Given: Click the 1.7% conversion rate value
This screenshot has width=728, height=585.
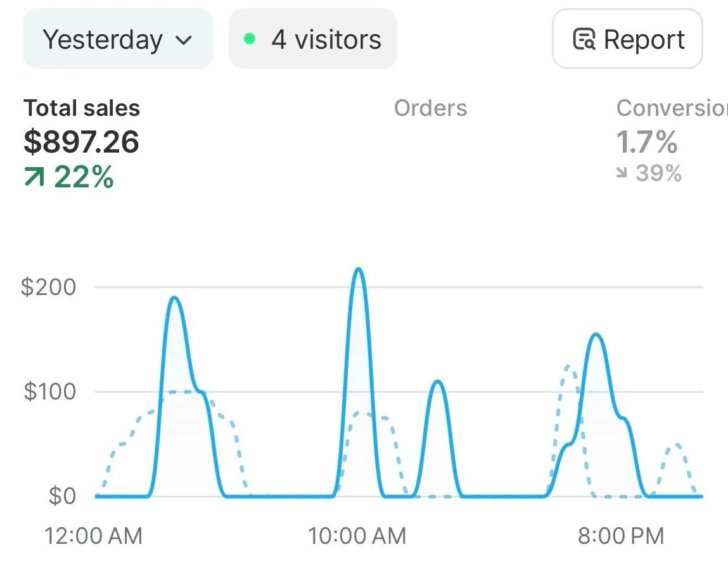Looking at the screenshot, I should tap(647, 141).
